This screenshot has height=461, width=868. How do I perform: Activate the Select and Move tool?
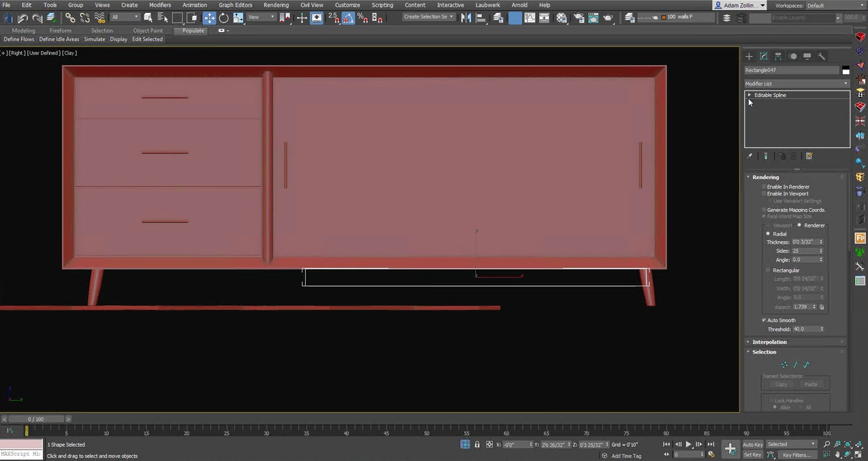[209, 18]
